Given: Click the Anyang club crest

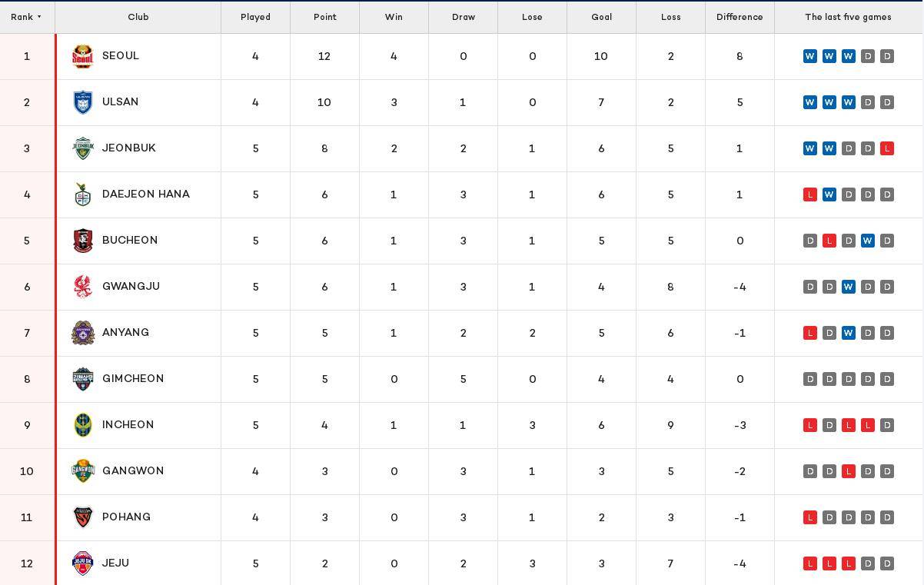Looking at the screenshot, I should click(x=82, y=333).
